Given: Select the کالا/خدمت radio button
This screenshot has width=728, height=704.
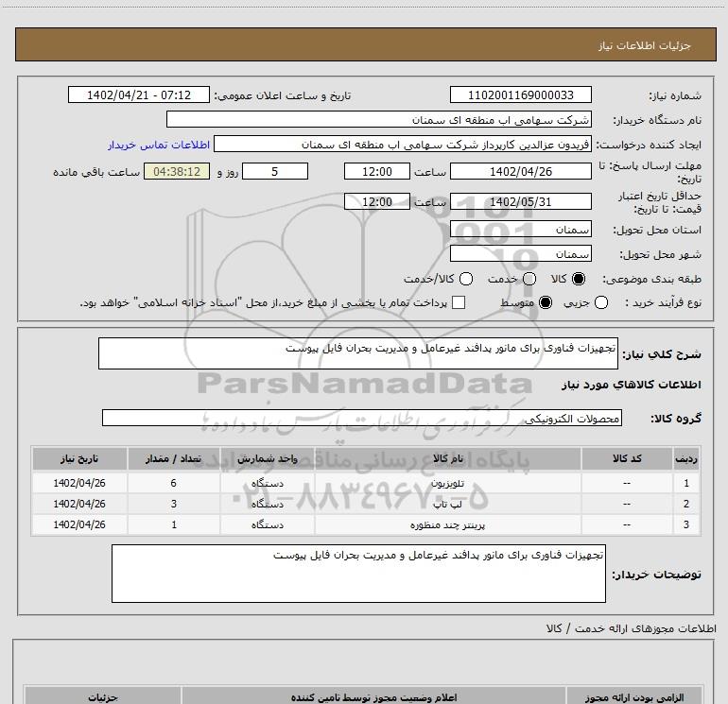Looking at the screenshot, I should coord(466,279).
